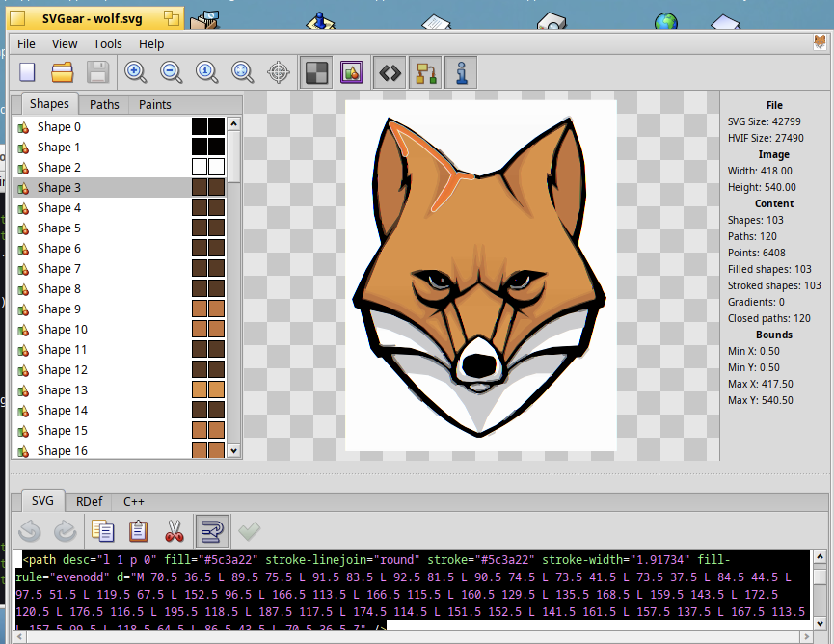
Task: Open a file with the folder icon
Action: pyautogui.click(x=62, y=73)
